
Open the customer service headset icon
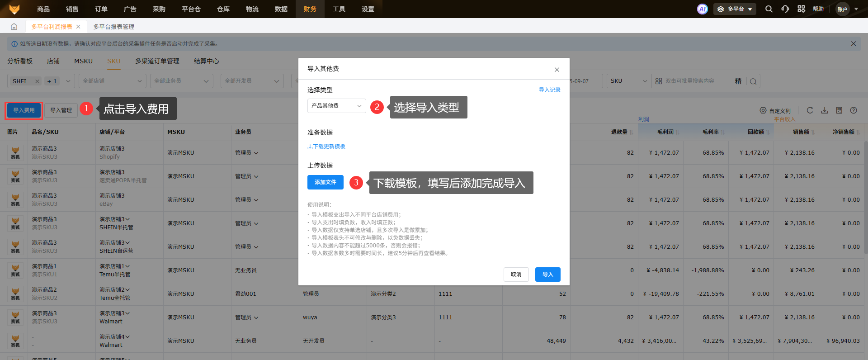(x=785, y=9)
